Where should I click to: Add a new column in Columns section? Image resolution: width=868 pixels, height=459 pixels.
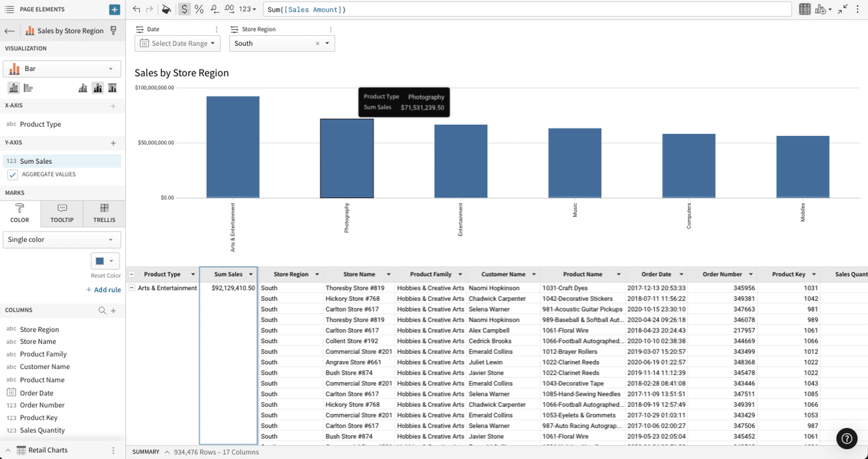coord(113,310)
